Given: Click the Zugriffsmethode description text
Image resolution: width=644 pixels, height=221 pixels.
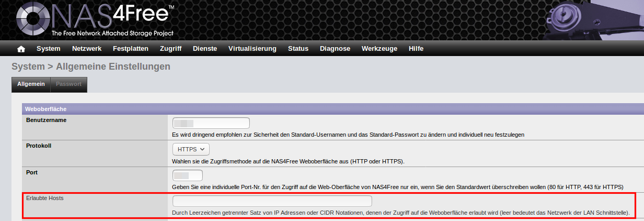Looking at the screenshot, I should point(288,161).
